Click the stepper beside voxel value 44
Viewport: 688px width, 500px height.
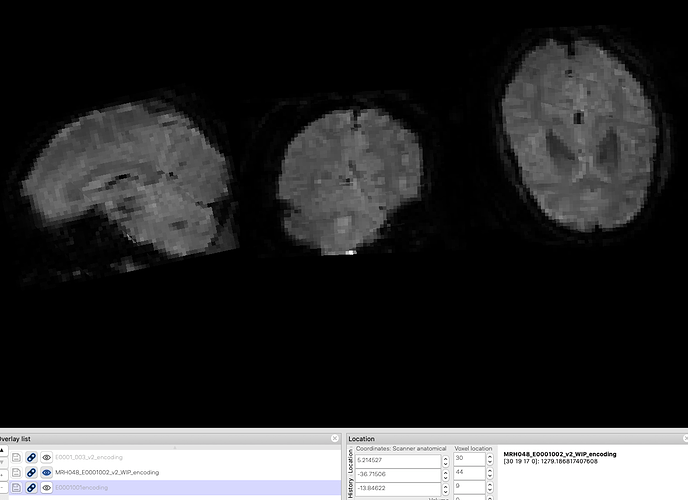490,473
